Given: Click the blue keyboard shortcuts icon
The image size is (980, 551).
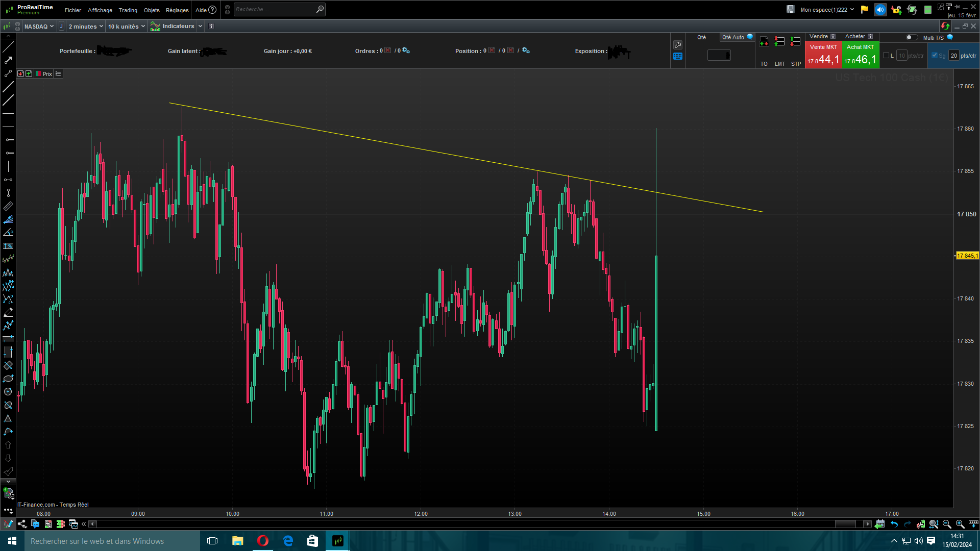Looking at the screenshot, I should tap(678, 57).
